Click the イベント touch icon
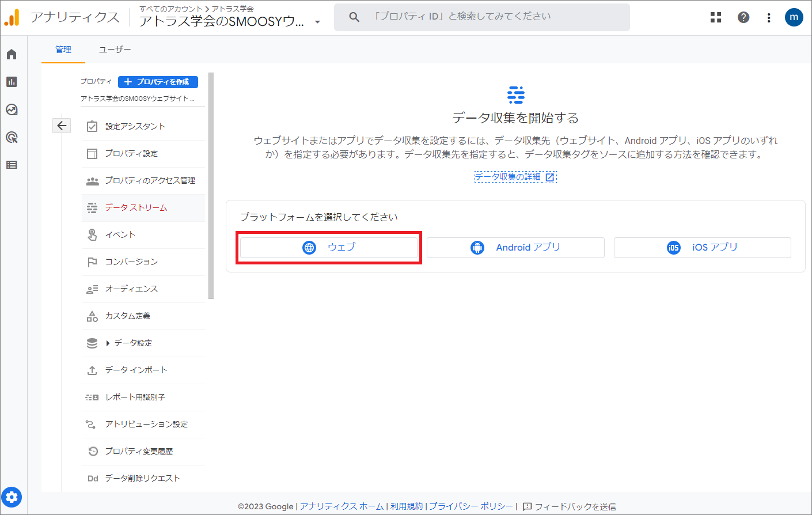This screenshot has width=812, height=515. click(92, 234)
